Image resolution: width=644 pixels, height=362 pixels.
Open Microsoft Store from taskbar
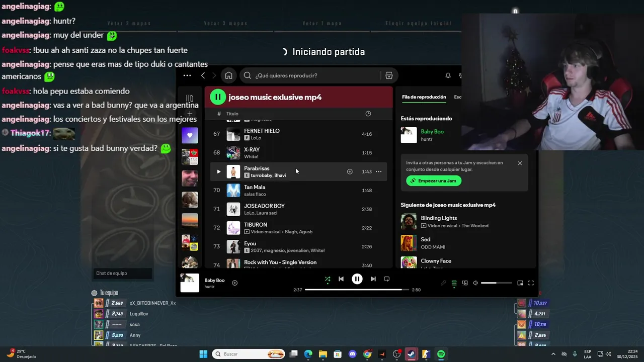pyautogui.click(x=338, y=354)
